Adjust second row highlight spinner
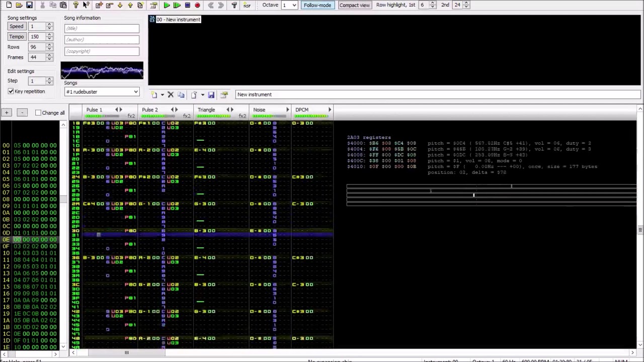This screenshot has width=644, height=362. coord(466,5)
